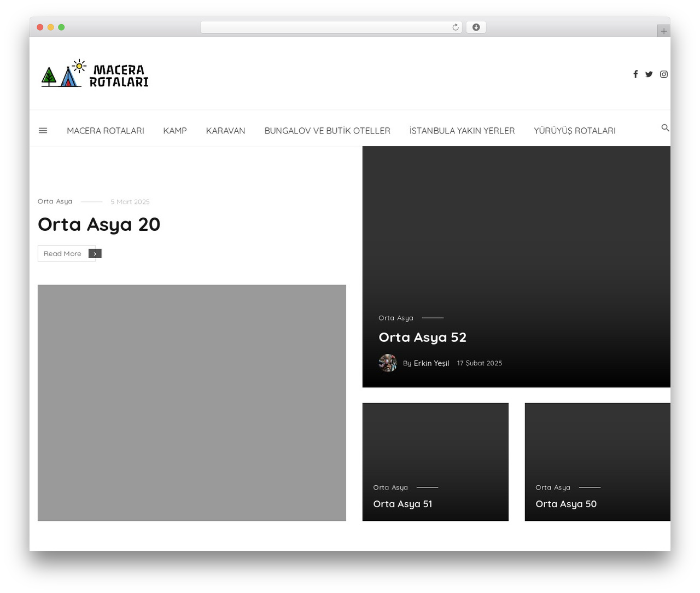Viewport: 700px width, 593px height.
Task: Click the Read More button
Action: tap(66, 254)
